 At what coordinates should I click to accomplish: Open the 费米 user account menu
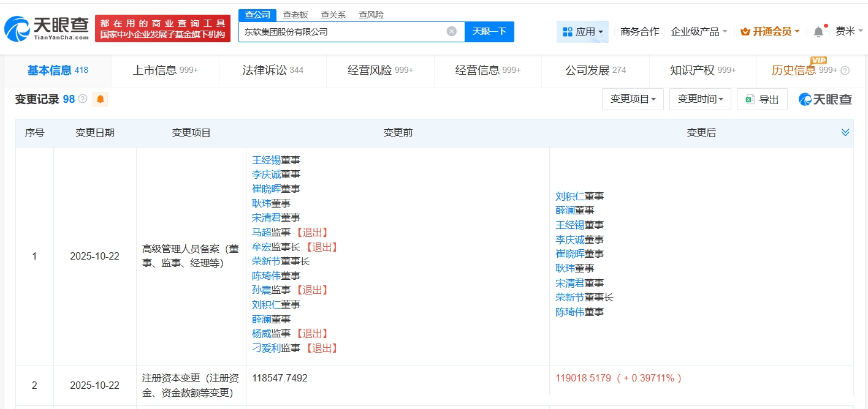pos(849,31)
